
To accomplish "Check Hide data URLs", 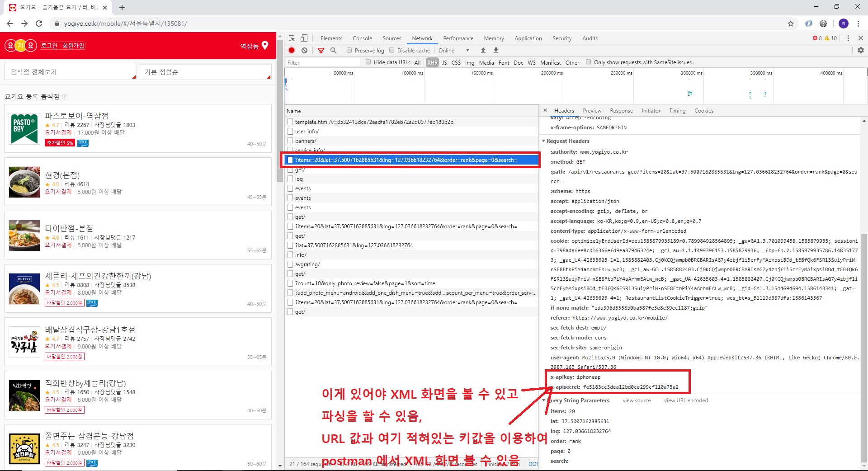I will click(x=368, y=62).
